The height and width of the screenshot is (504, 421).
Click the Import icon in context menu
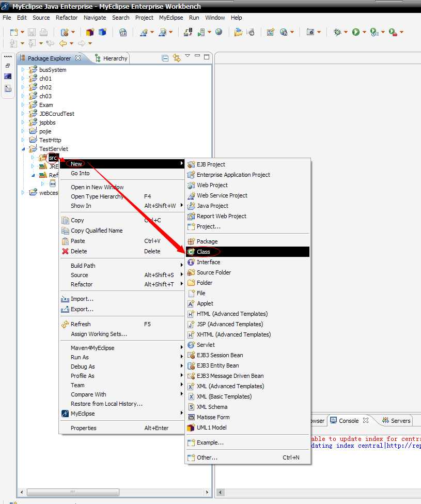tap(65, 299)
